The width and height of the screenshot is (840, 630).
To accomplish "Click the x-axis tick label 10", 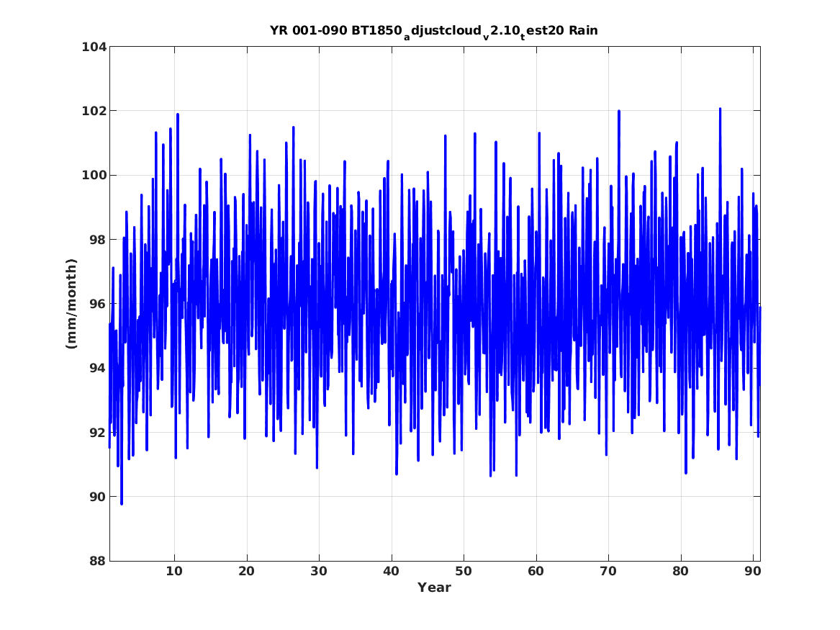I will point(174,572).
